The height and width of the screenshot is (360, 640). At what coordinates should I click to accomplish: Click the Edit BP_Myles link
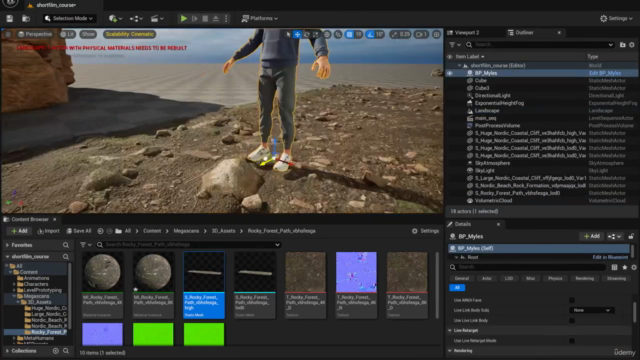tap(605, 73)
